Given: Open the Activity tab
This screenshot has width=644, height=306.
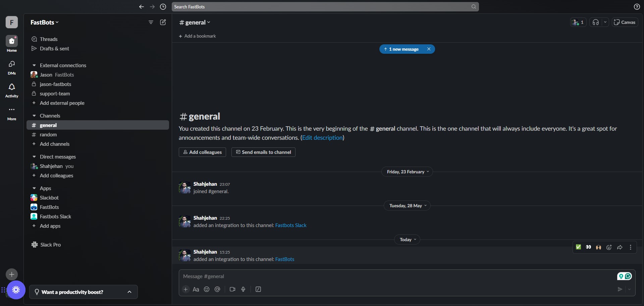Looking at the screenshot, I should [x=12, y=90].
